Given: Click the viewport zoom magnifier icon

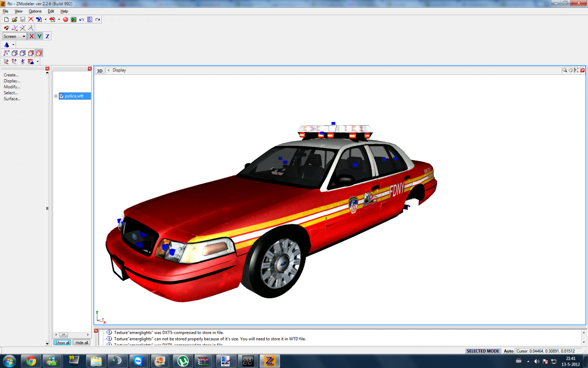Looking at the screenshot, I should (x=564, y=70).
